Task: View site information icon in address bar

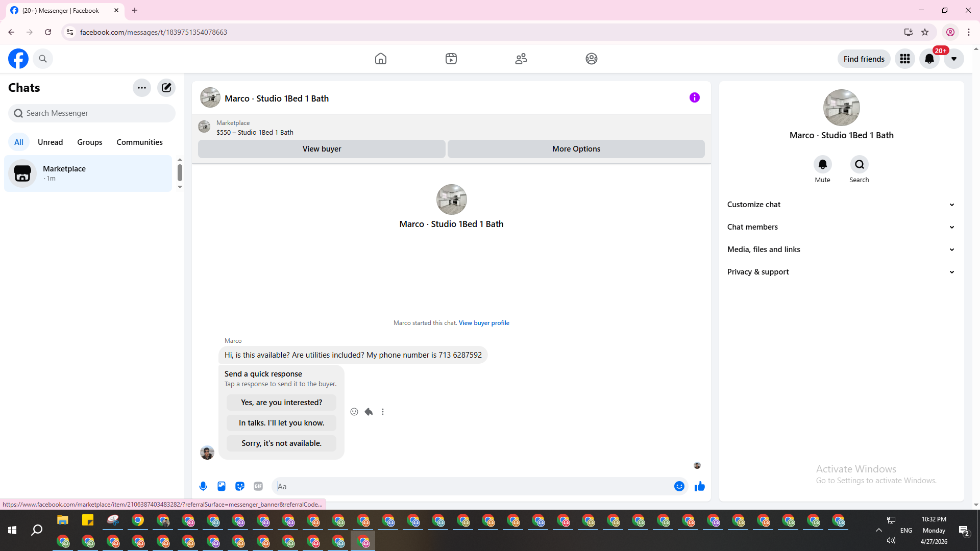Action: click(x=70, y=32)
